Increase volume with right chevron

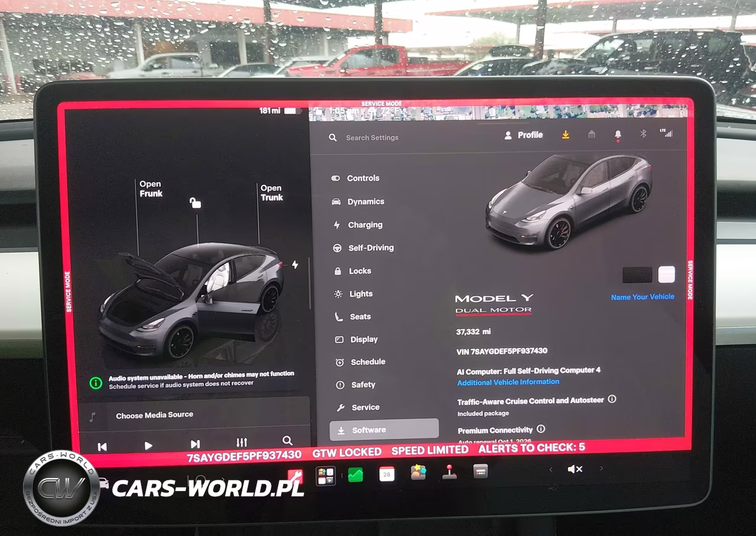tap(601, 469)
